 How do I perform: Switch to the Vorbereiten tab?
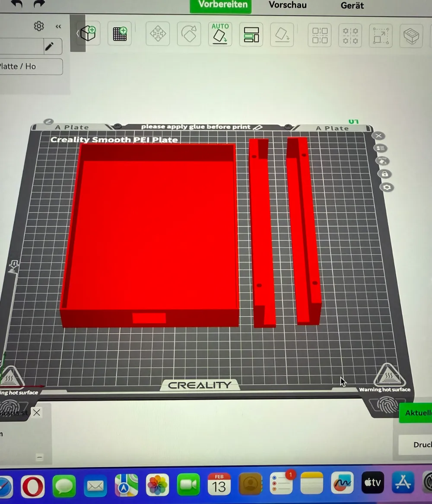[221, 6]
